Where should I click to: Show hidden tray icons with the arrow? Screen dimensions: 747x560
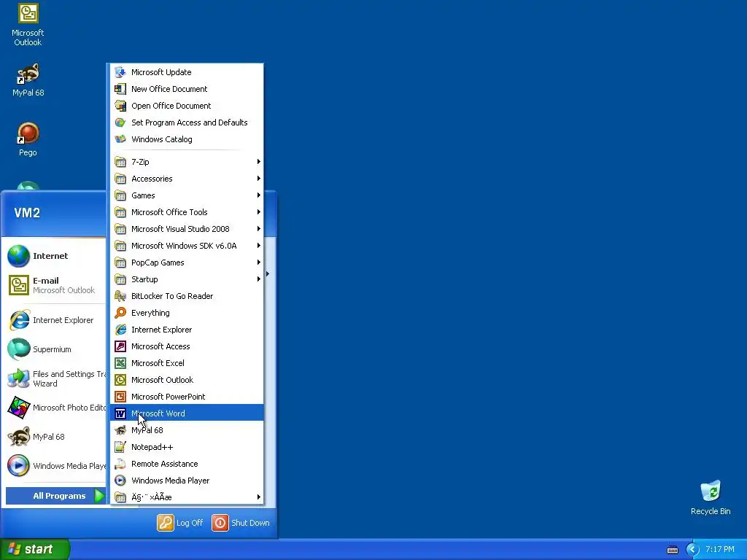(692, 550)
